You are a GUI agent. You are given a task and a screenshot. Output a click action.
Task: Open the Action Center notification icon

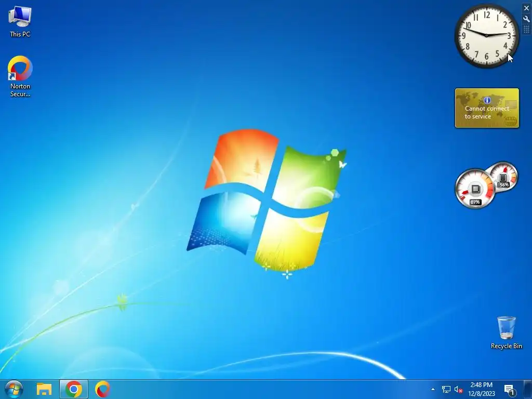[x=509, y=390]
